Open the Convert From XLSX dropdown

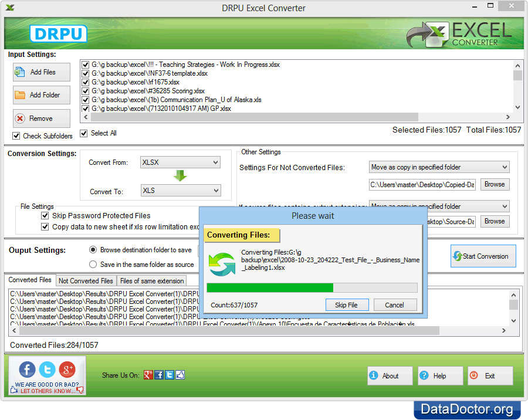(x=180, y=162)
